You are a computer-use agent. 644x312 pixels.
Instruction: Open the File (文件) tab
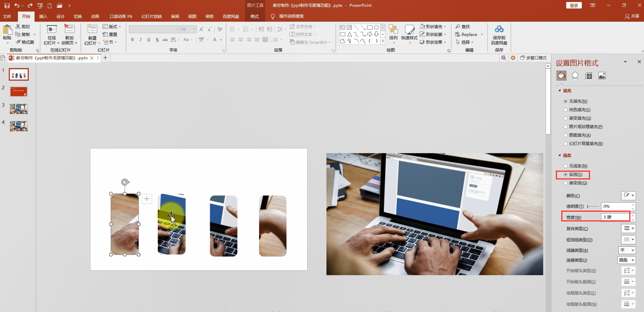[7, 16]
